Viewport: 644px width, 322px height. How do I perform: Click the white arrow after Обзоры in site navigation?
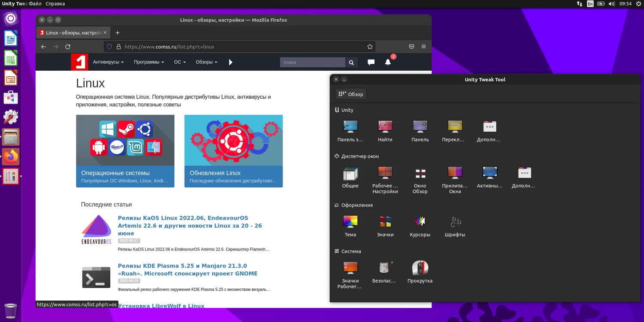point(231,62)
